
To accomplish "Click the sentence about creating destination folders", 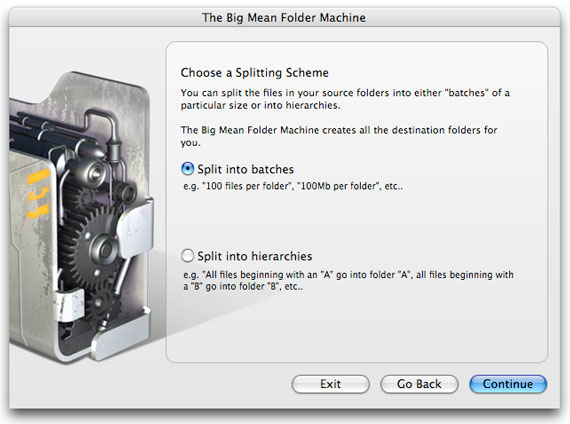I will 339,136.
